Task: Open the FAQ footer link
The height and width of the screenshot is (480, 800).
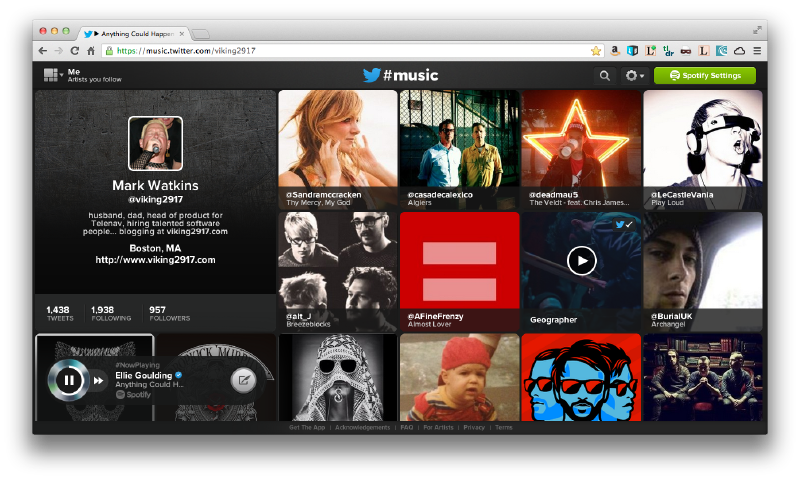Action: click(407, 427)
